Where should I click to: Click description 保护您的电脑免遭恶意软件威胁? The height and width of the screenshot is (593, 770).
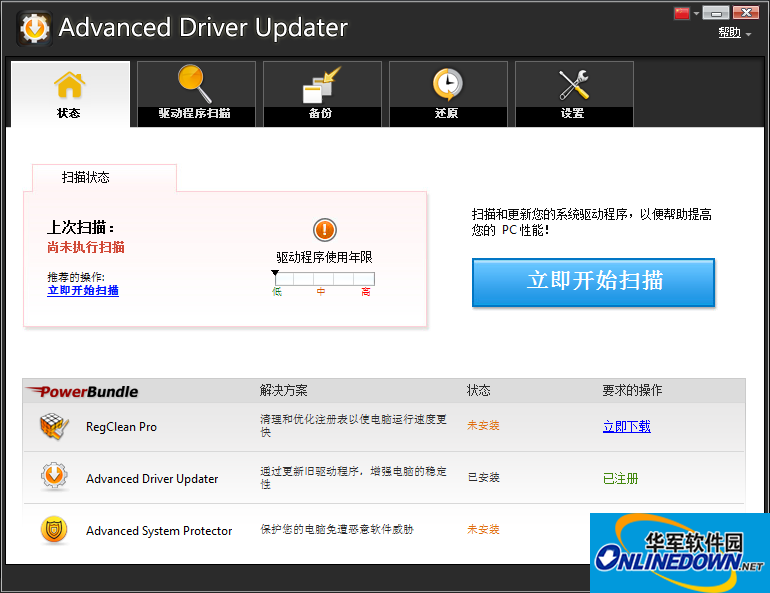tap(337, 529)
